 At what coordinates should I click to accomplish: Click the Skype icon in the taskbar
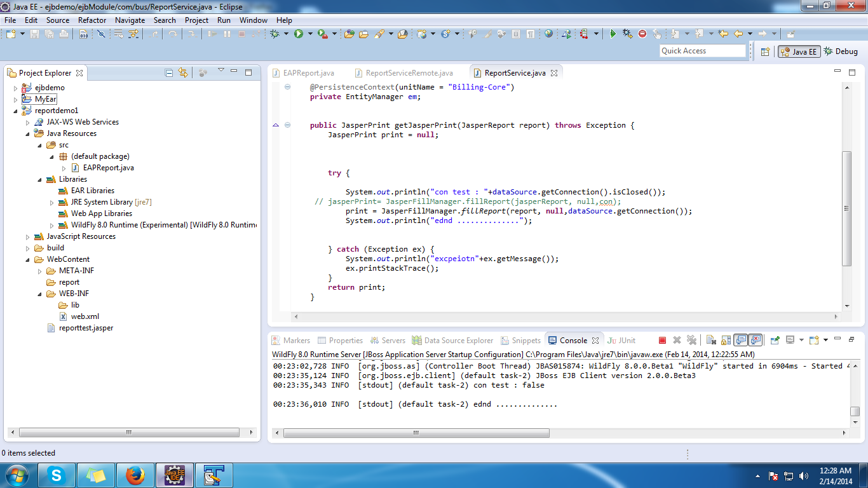coord(58,475)
